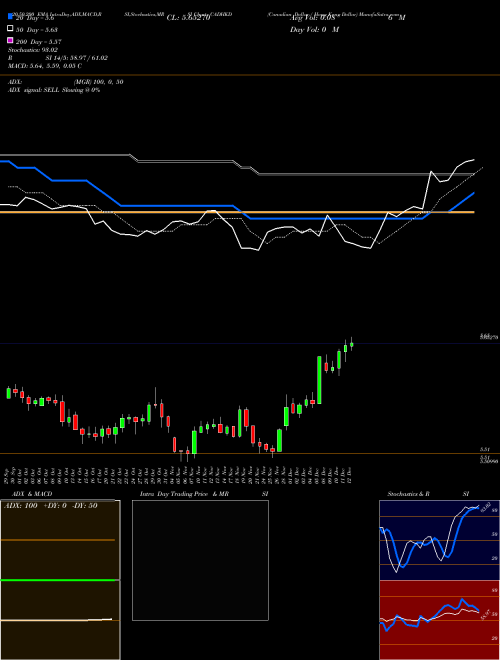The width and height of the screenshot is (500, 660).
Task: Click the 'Day Vol: 0 M' label
Action: (314, 29)
